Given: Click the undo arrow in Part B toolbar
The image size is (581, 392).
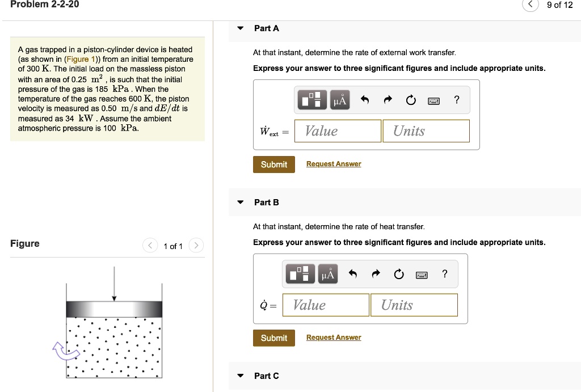Looking at the screenshot, I should pyautogui.click(x=352, y=273).
